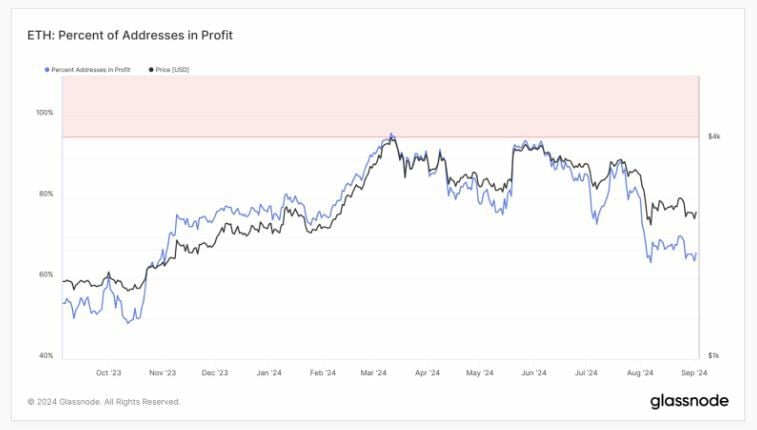The width and height of the screenshot is (757, 430).
Task: Click the $4k price axis label
Action: (x=713, y=136)
